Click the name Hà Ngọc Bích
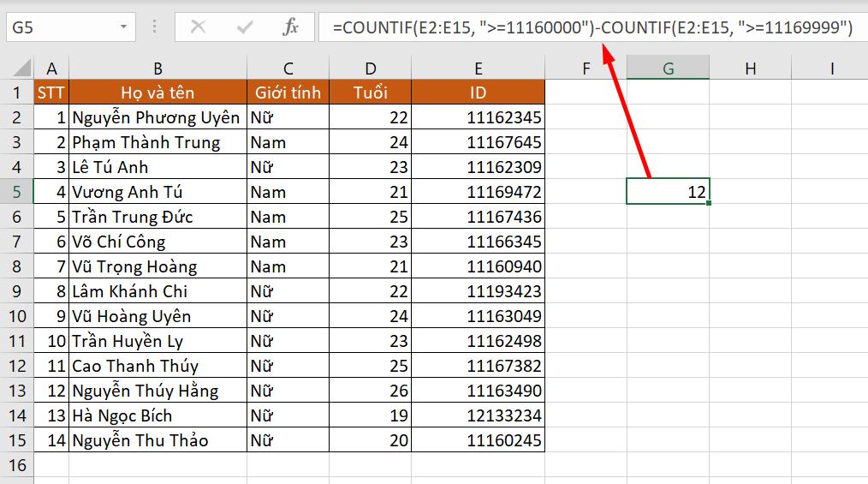The width and height of the screenshot is (868, 484). click(122, 415)
